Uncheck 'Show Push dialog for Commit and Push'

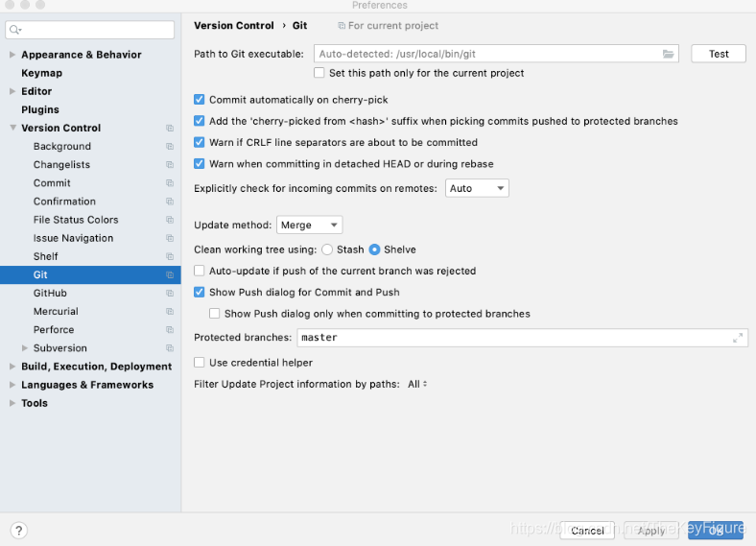click(200, 292)
